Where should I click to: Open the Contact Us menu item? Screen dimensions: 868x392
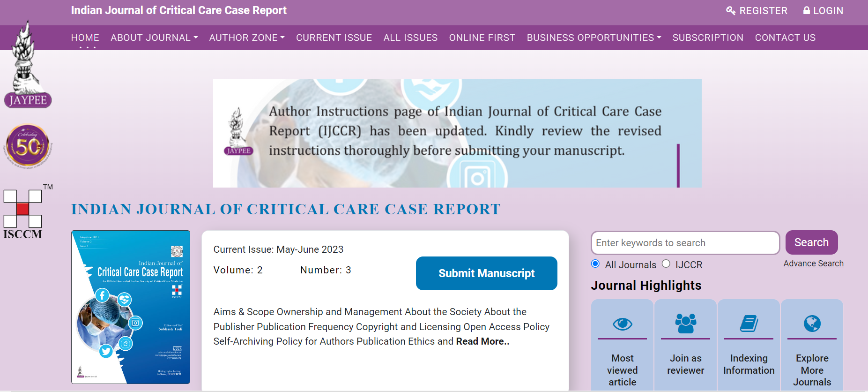785,38
